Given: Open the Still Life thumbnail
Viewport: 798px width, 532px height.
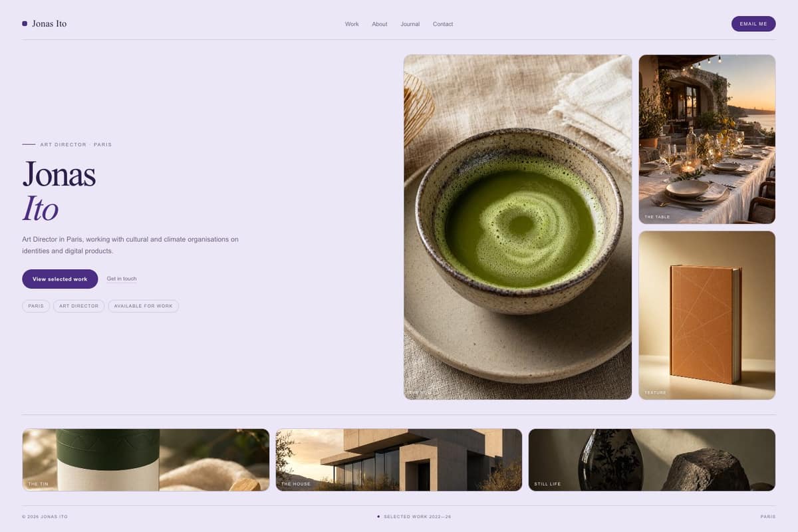Looking at the screenshot, I should 652,460.
